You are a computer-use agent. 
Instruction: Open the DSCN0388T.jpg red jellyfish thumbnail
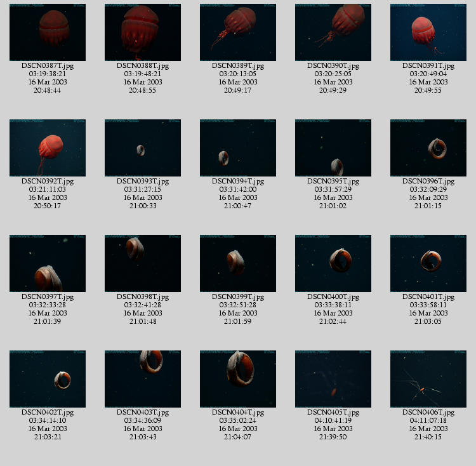[143, 32]
